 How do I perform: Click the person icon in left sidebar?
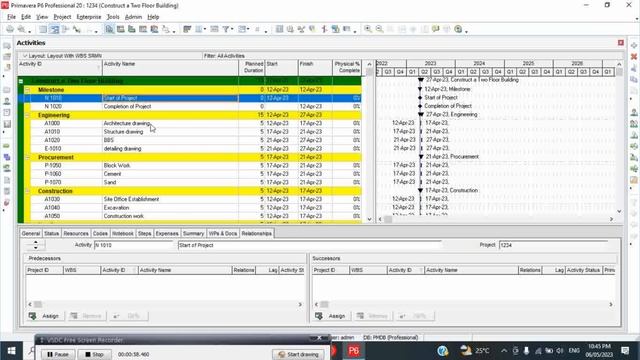[x=7, y=101]
